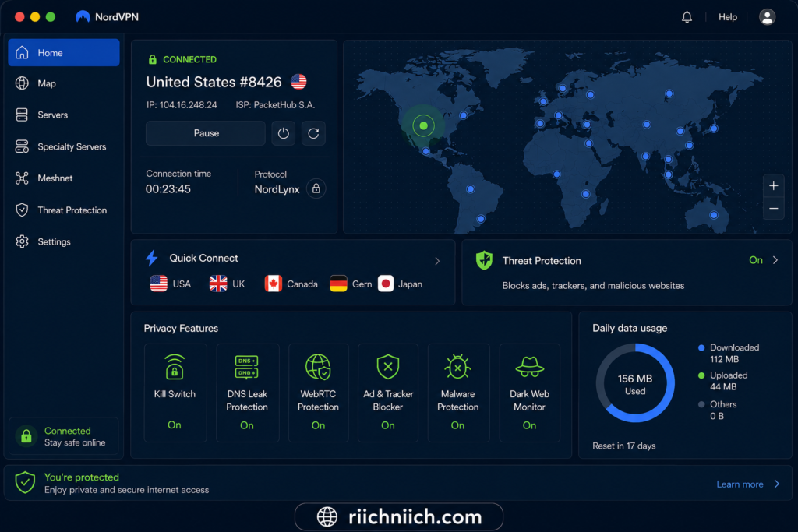Click the sidebar Connected status lock icon
Screen dimensions: 798x532
pos(26,436)
